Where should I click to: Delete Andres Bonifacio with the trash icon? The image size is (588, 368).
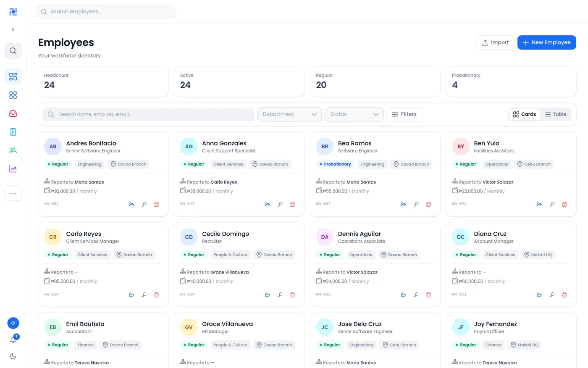point(157,205)
